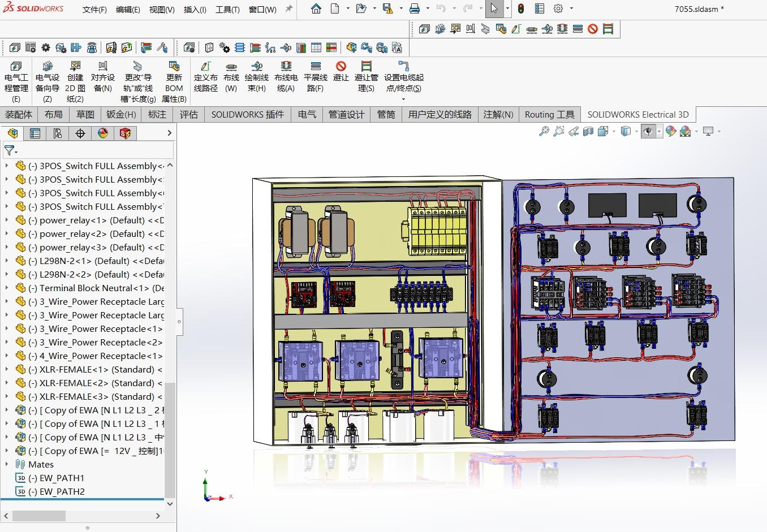Open the tree filter funnel dropdown
Image resolution: width=767 pixels, height=532 pixels.
[x=11, y=150]
